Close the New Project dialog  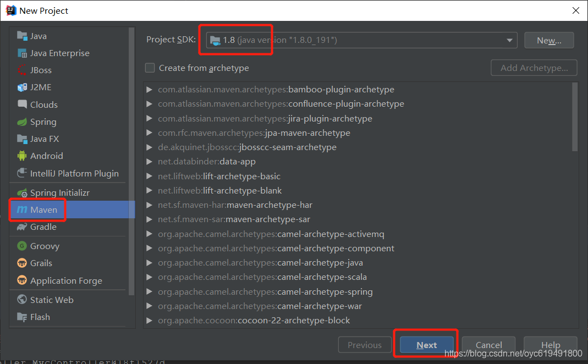click(576, 10)
